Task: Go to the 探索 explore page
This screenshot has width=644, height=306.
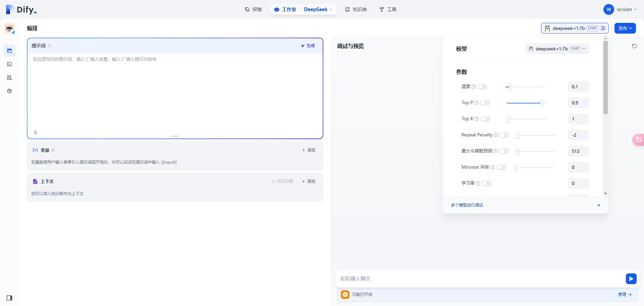Action: click(254, 9)
